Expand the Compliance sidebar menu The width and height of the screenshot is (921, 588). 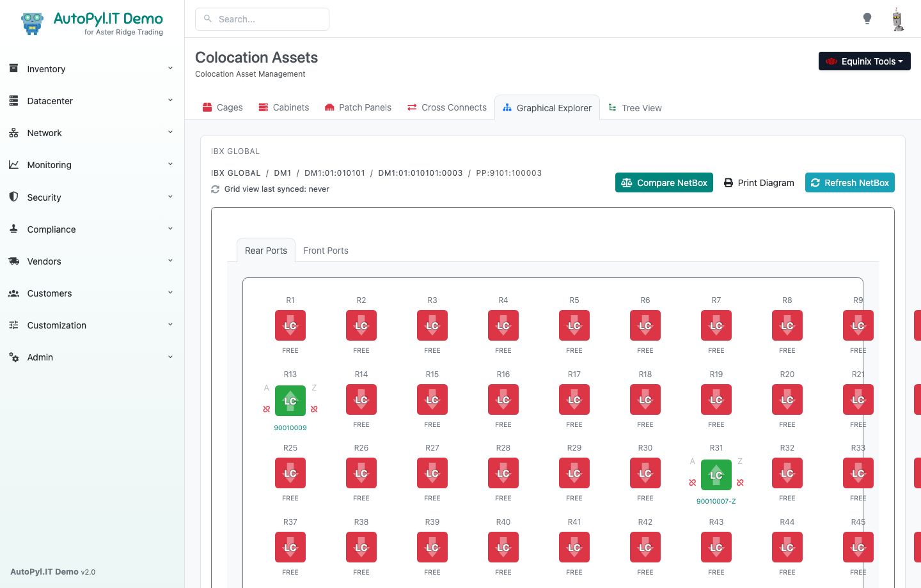click(92, 229)
